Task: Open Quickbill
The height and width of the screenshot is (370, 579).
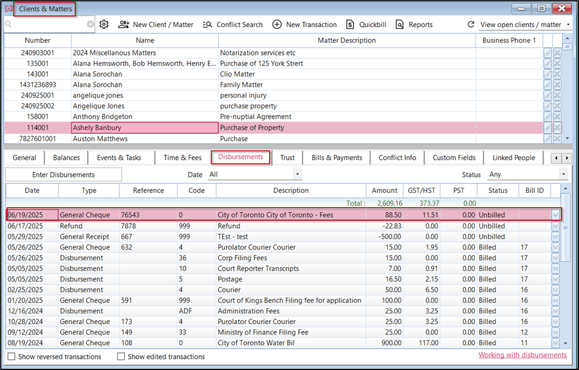Action: 366,24
